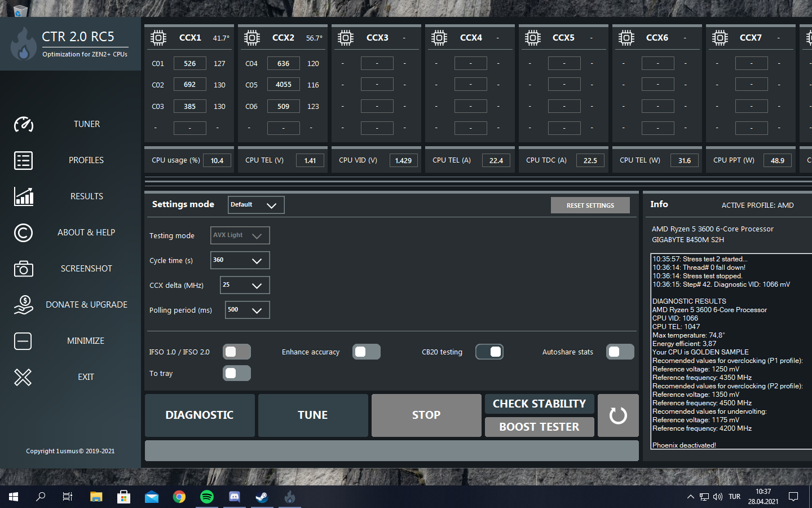812x508 pixels.
Task: Run CHECK STABILITY
Action: tap(540, 404)
